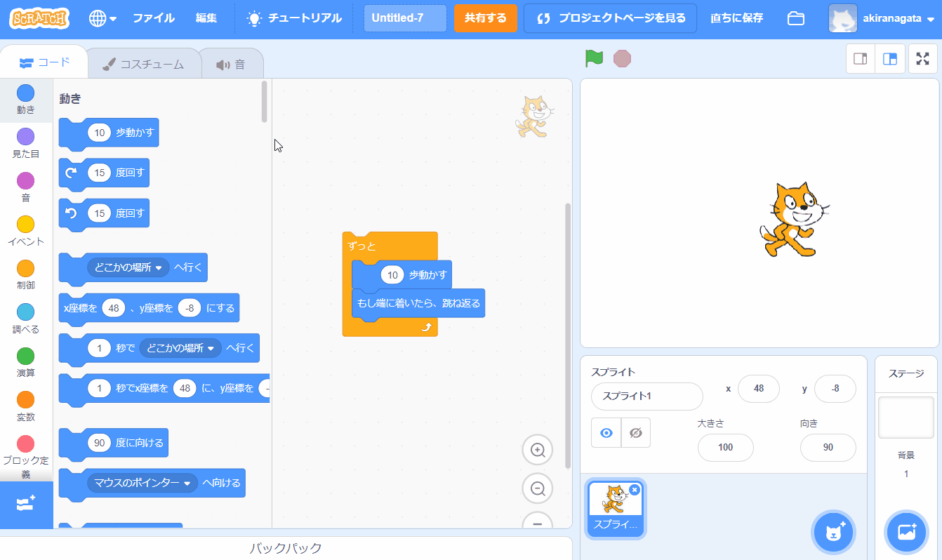Switch to large stage layout

coord(889,59)
